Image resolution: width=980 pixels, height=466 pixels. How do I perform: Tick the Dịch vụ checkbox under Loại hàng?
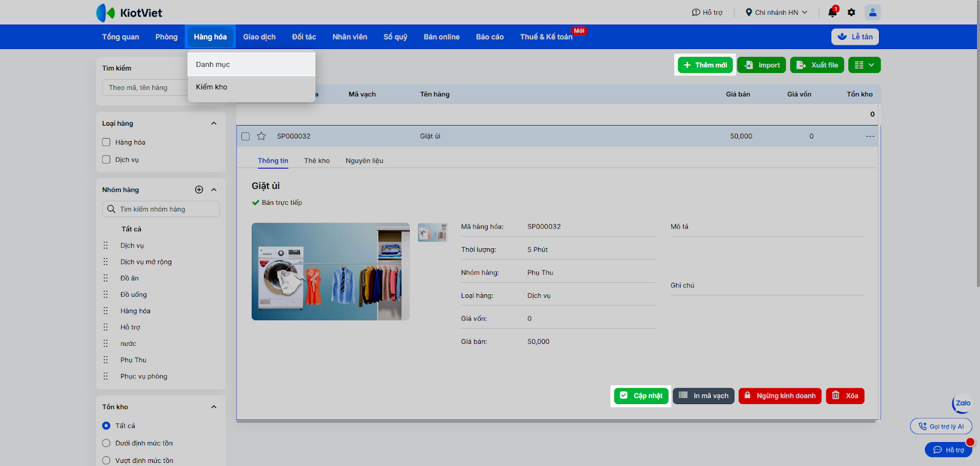[x=106, y=159]
